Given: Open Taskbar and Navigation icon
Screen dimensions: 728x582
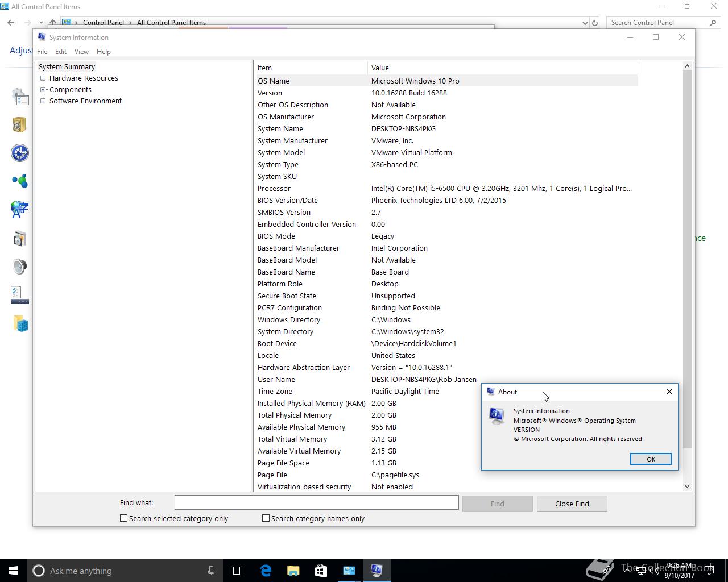Looking at the screenshot, I should click(20, 295).
